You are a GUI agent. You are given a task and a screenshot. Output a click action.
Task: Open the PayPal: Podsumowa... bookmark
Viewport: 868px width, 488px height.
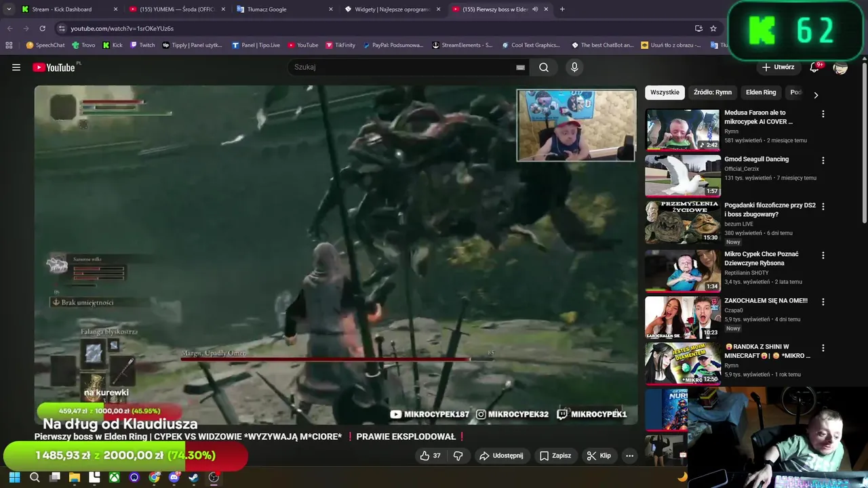(x=393, y=45)
